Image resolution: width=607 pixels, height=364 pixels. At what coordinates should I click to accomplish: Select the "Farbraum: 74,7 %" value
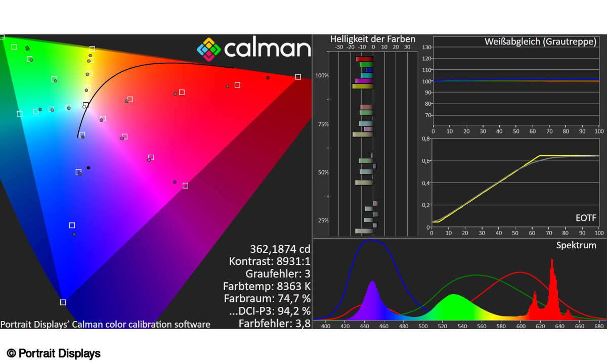267,299
